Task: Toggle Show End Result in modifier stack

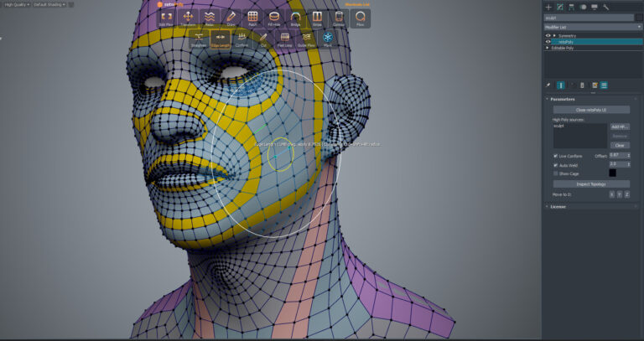Action: pos(561,85)
